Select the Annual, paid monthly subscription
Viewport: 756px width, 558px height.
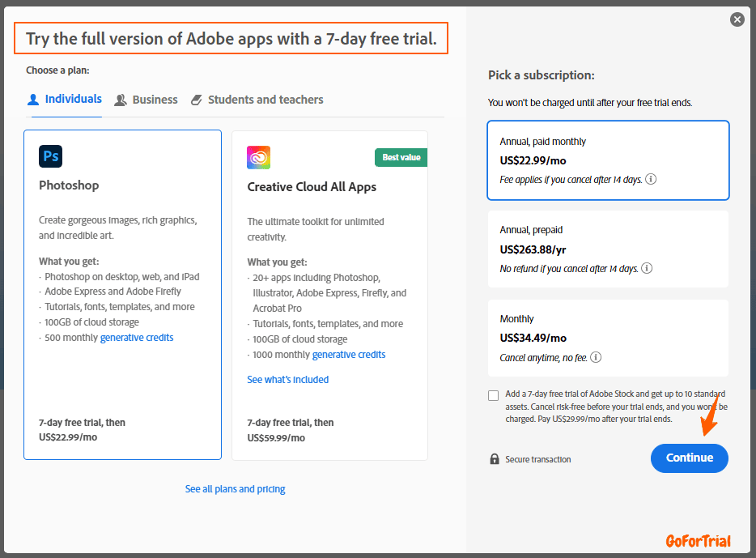pyautogui.click(x=608, y=160)
